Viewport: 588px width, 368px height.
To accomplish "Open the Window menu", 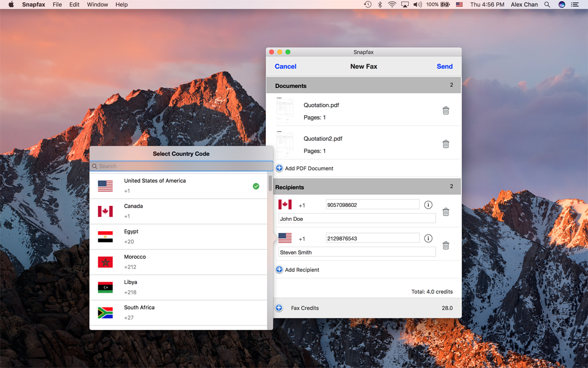I will click(x=98, y=5).
